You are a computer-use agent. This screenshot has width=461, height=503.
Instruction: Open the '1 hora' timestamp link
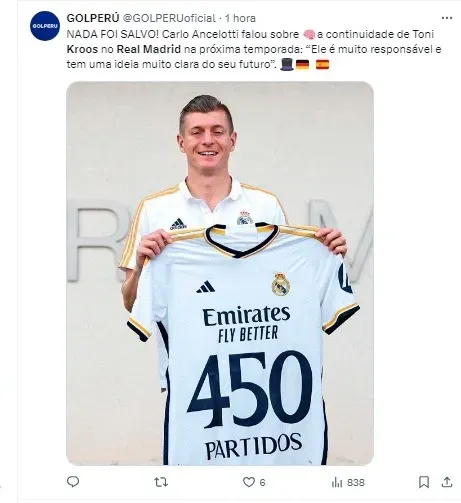(240, 18)
